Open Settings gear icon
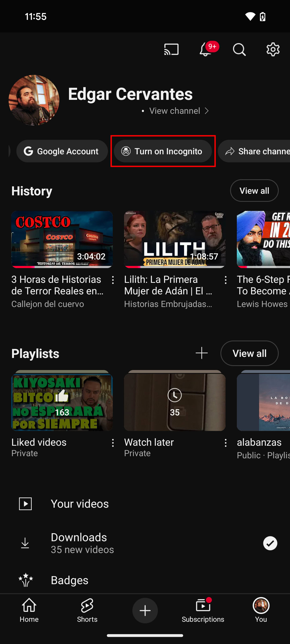This screenshot has width=290, height=644. (273, 49)
